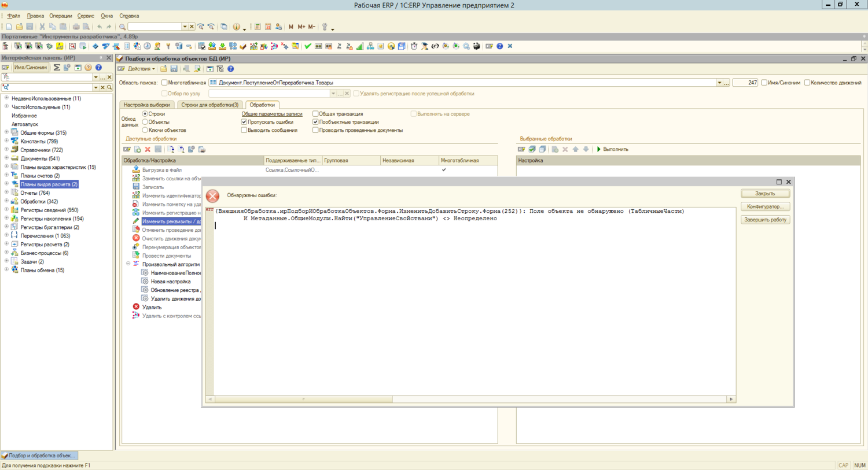Click the calculator icon in the main toolbar
This screenshot has width=868, height=470.
coord(258,27)
